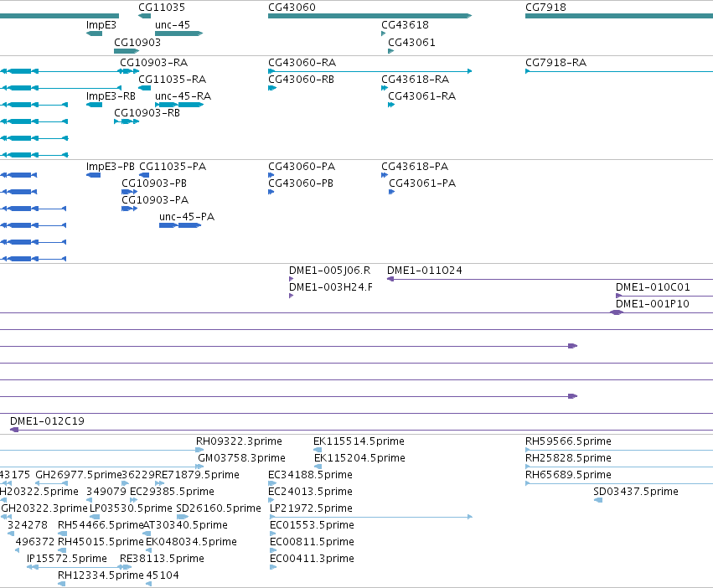Image resolution: width=713 pixels, height=588 pixels.
Task: Click protein CG43618-PA
Action: pyautogui.click(x=415, y=167)
